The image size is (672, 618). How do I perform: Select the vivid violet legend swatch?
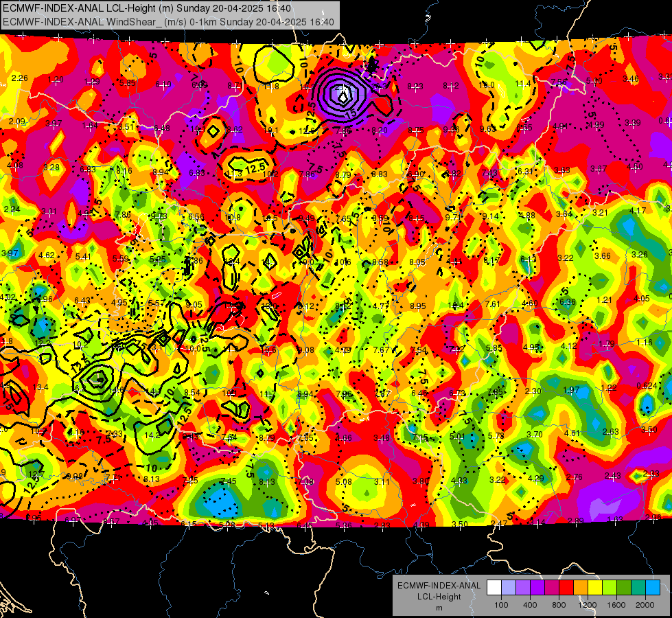pyautogui.click(x=537, y=588)
